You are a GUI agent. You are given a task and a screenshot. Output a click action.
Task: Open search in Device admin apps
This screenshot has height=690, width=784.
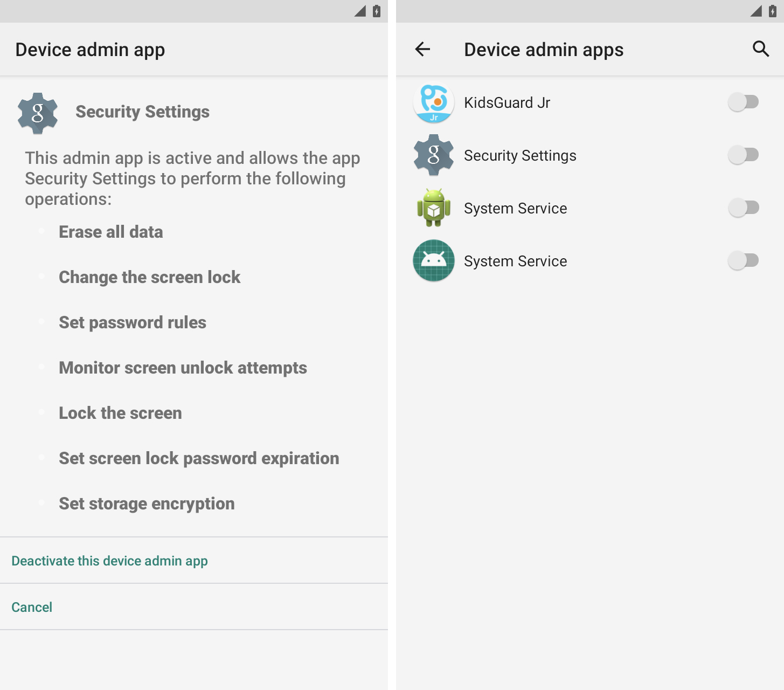[x=761, y=49]
